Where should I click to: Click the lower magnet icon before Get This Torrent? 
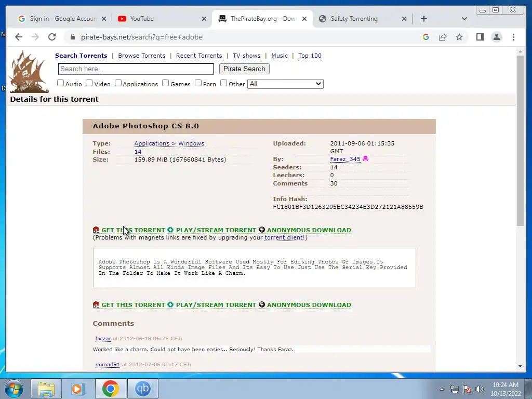pos(96,304)
